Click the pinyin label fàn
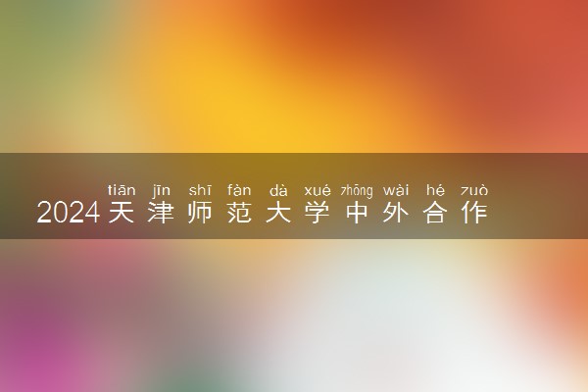Image resolution: width=588 pixels, height=392 pixels. pyautogui.click(x=239, y=190)
